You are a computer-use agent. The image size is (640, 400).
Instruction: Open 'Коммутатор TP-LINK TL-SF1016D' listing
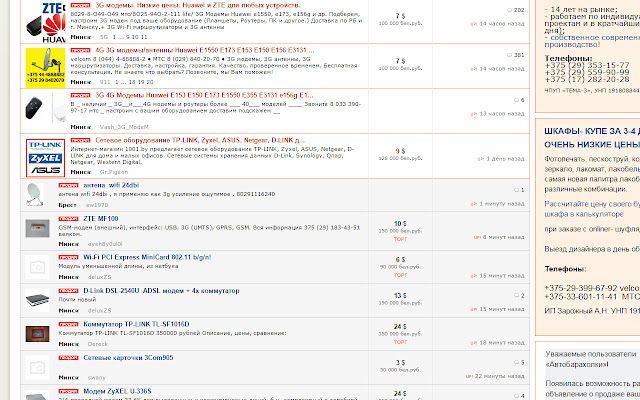tap(136, 324)
